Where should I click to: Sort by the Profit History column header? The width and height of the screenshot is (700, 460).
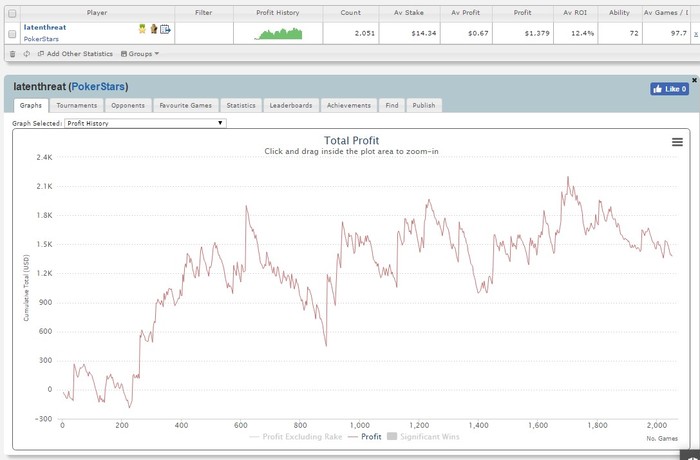(x=278, y=13)
